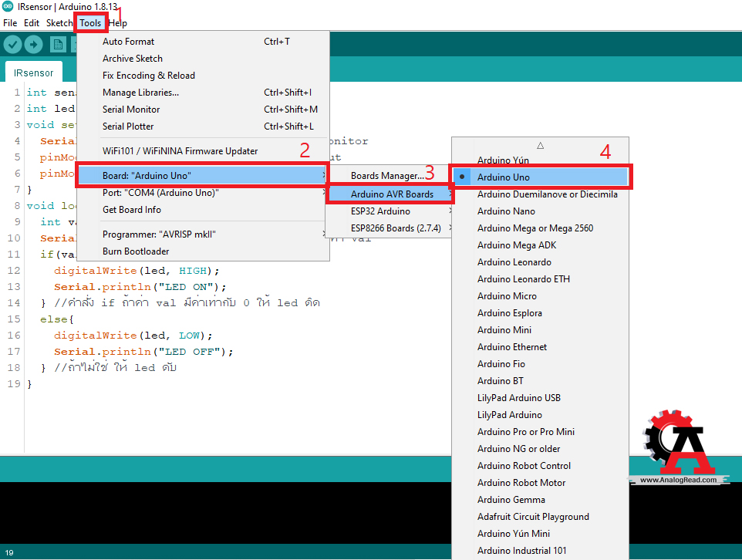Select the Arduino Uno radio option
The image size is (742, 560).
coord(541,177)
